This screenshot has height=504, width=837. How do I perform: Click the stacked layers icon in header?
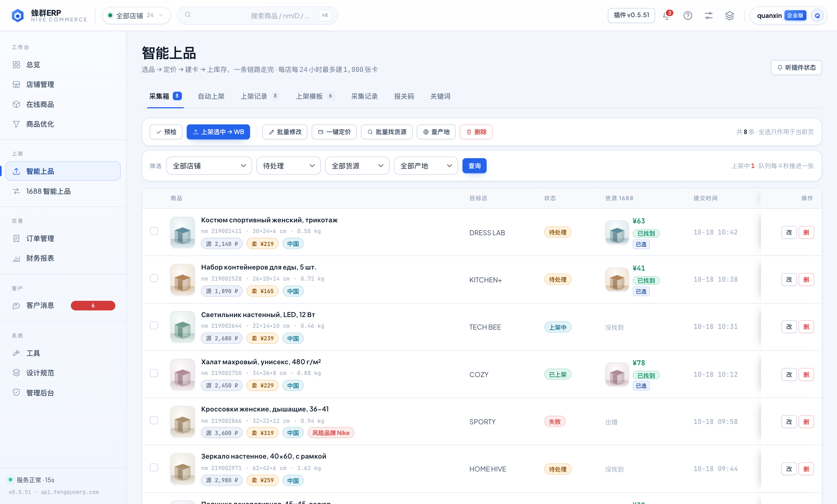coord(730,15)
